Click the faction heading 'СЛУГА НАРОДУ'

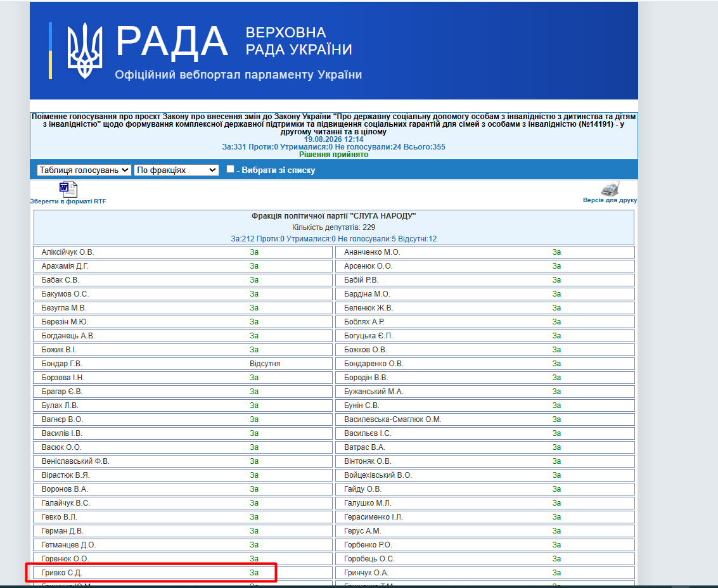(334, 215)
